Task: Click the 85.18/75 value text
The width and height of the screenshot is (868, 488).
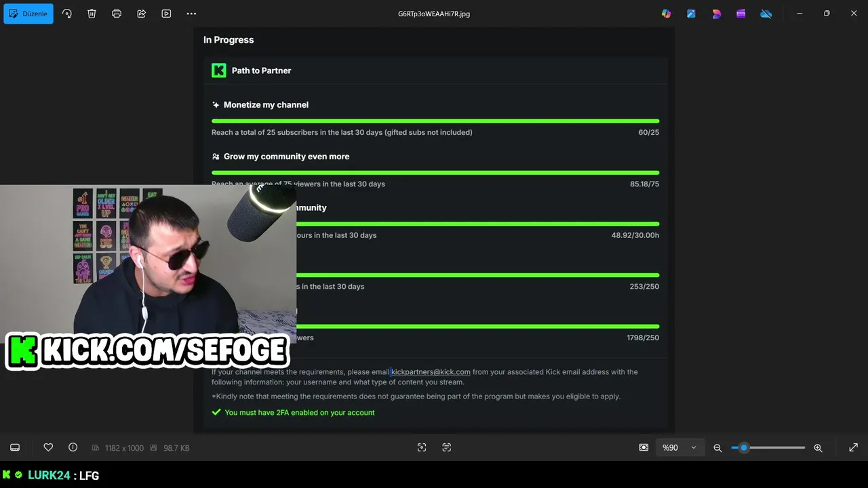Action: coord(644,184)
